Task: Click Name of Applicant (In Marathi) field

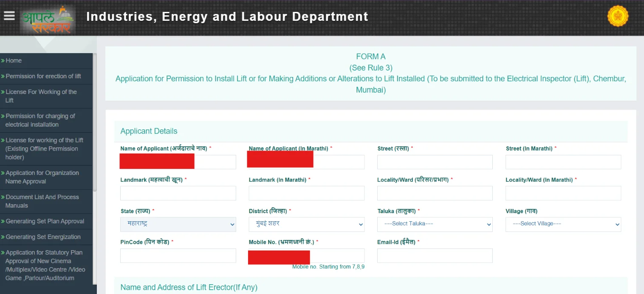Action: (x=307, y=162)
